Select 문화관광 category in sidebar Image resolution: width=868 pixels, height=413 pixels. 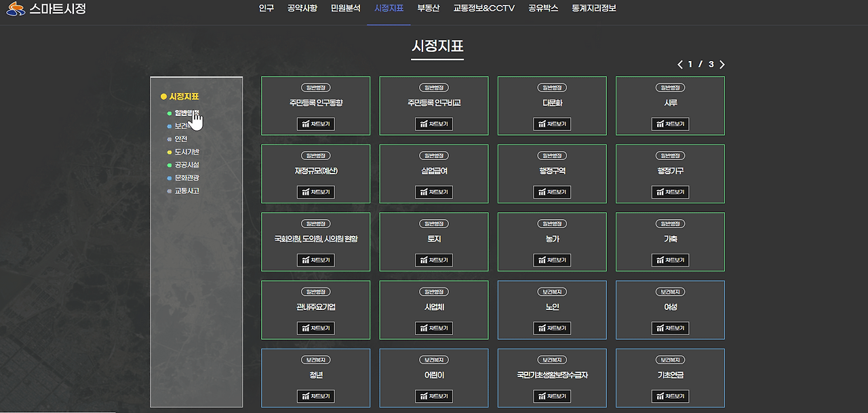(186, 178)
